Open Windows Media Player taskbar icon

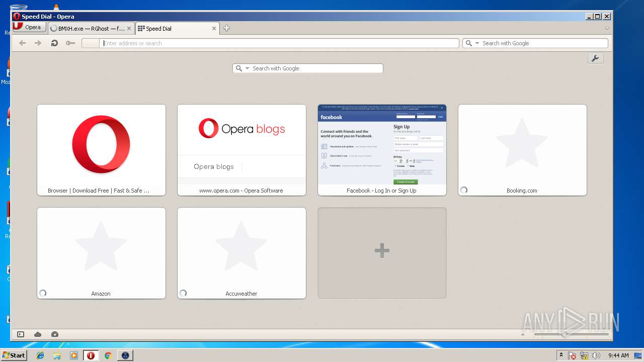(x=74, y=355)
